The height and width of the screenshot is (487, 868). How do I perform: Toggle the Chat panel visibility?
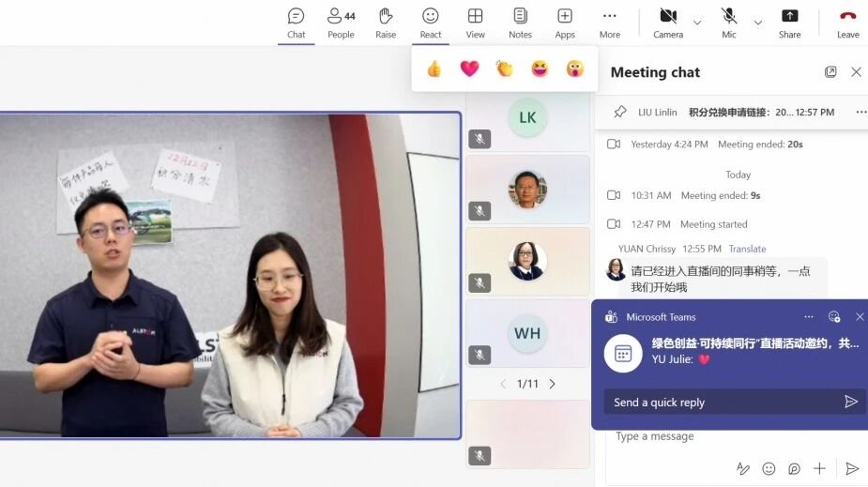297,23
